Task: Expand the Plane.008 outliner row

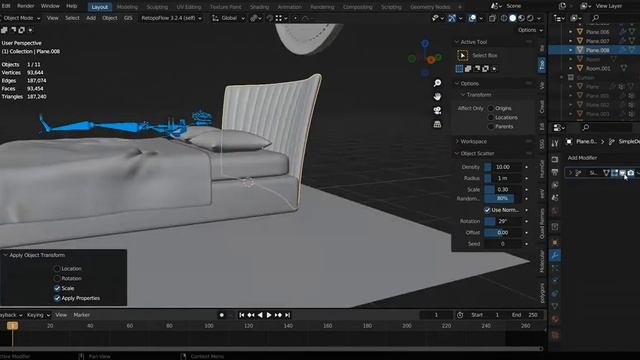Action: (571, 50)
